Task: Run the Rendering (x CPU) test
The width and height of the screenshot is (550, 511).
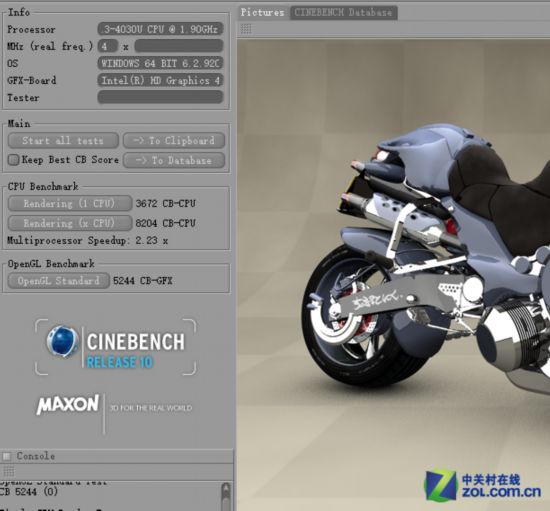Action: coord(70,223)
